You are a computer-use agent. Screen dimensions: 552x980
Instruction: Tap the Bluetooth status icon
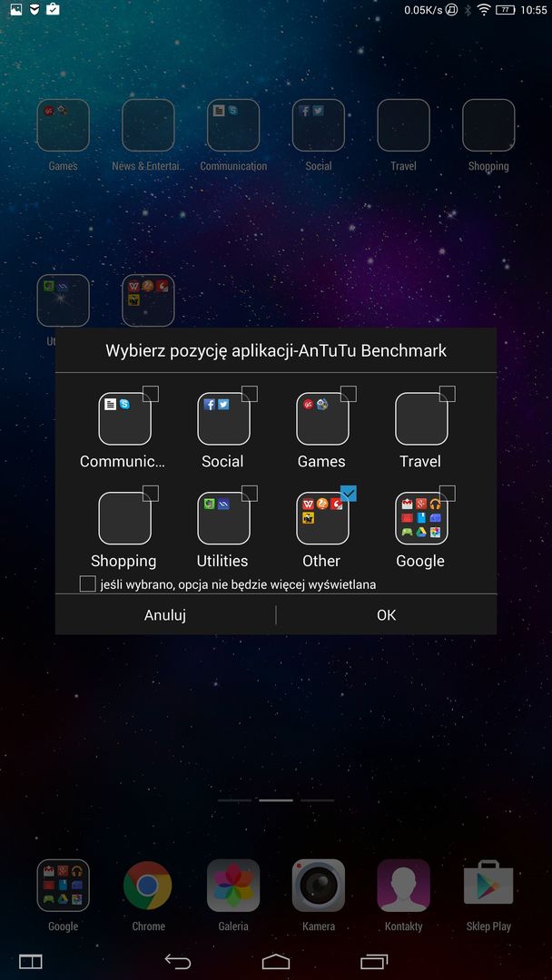(x=467, y=10)
